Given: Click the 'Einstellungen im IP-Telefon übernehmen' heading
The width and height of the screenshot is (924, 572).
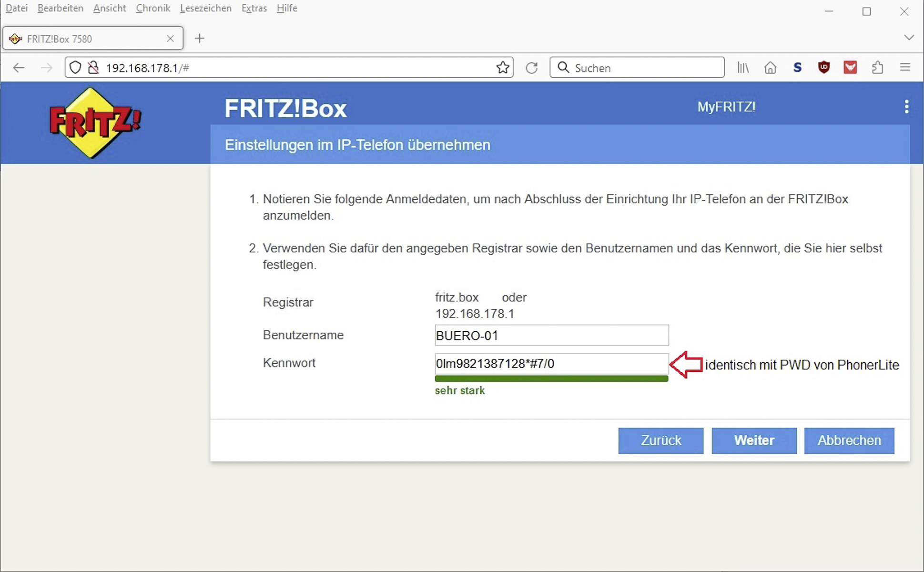Looking at the screenshot, I should (x=357, y=145).
